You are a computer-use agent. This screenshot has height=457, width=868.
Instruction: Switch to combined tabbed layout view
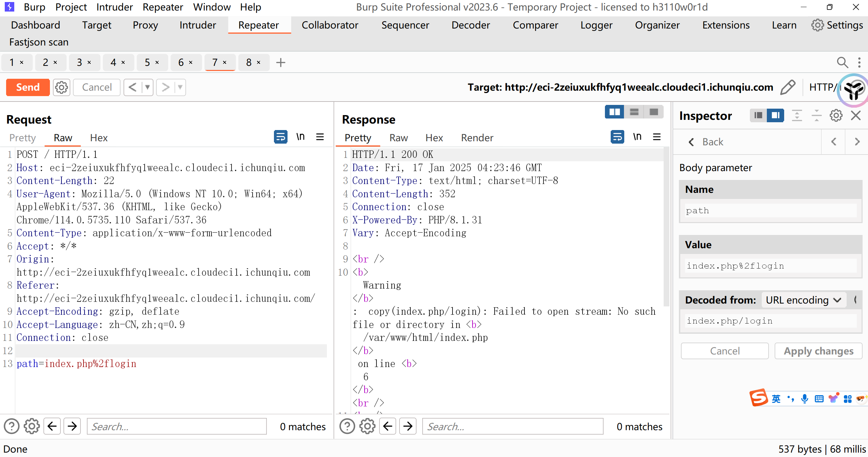click(654, 112)
